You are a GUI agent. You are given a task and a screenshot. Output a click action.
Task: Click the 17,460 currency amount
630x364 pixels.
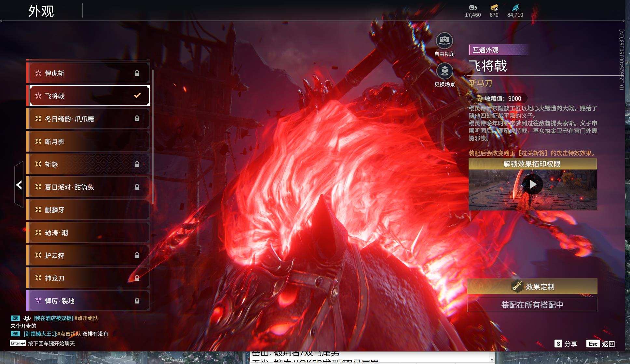pos(473,15)
